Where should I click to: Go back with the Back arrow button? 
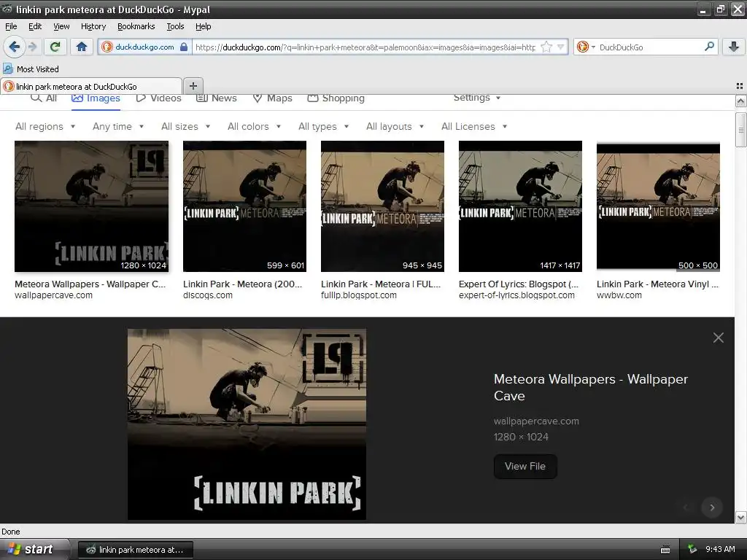click(14, 47)
